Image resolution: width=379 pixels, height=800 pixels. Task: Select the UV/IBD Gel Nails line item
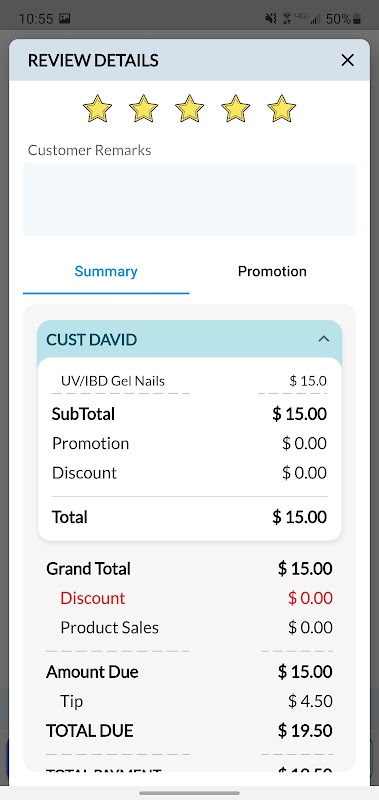click(189, 381)
